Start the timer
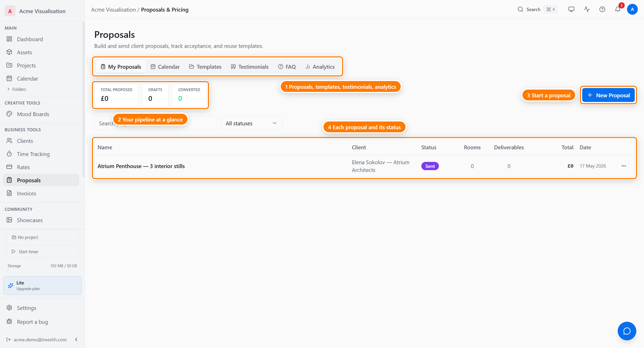 42,252
